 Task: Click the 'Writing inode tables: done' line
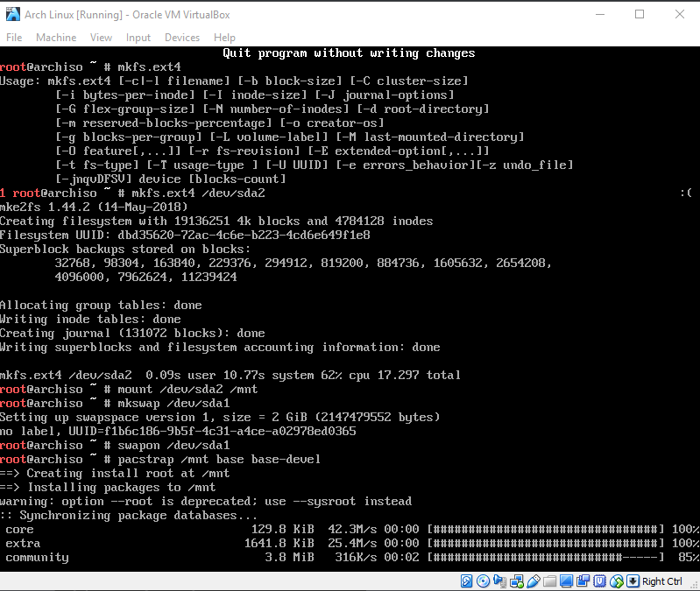point(90,319)
